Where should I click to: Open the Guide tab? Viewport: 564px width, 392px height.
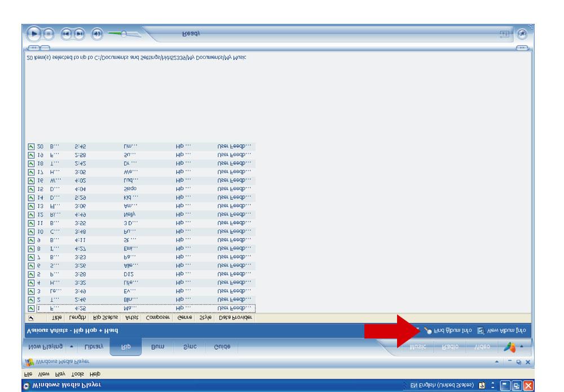(x=222, y=347)
